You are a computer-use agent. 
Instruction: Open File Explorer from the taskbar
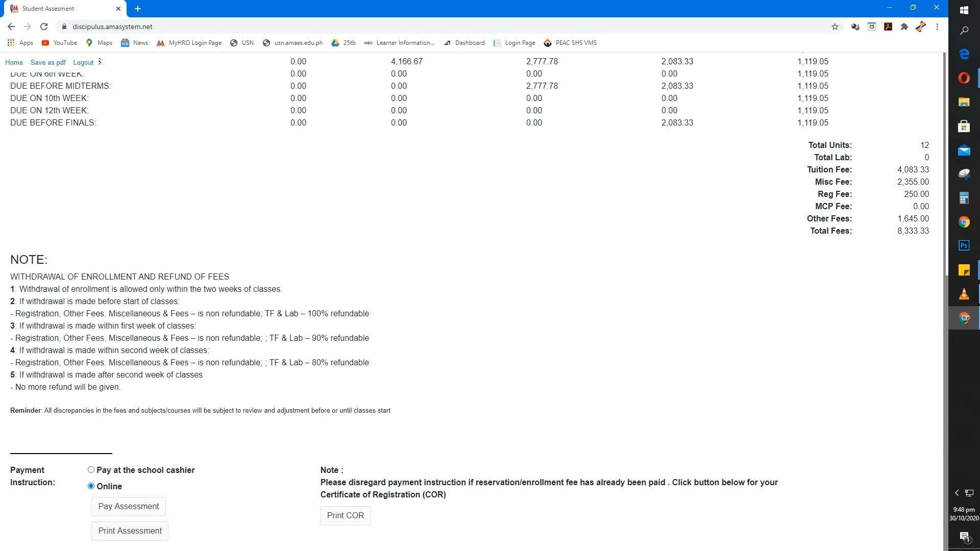[x=964, y=102]
